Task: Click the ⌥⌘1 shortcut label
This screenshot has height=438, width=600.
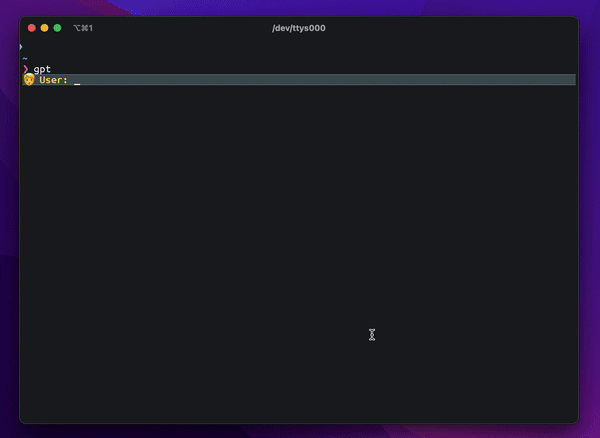Action: tap(83, 28)
